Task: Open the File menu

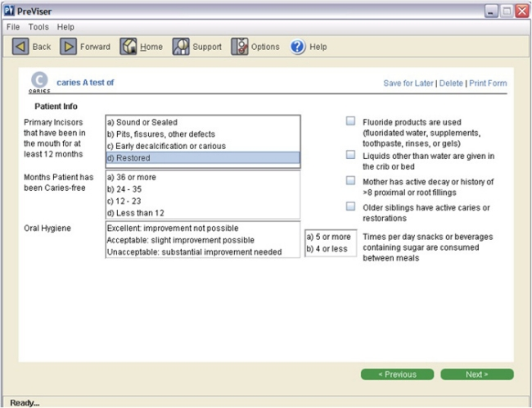Action: coord(13,27)
